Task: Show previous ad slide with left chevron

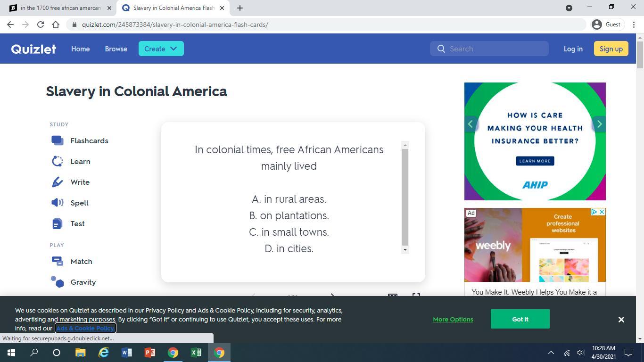Action: pyautogui.click(x=470, y=124)
